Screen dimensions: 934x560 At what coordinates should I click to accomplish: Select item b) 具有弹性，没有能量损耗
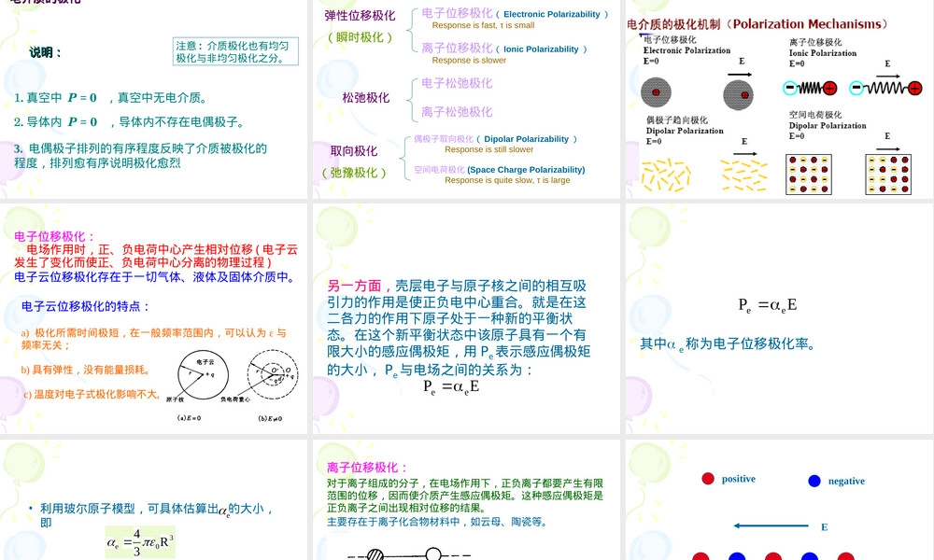[x=85, y=371]
